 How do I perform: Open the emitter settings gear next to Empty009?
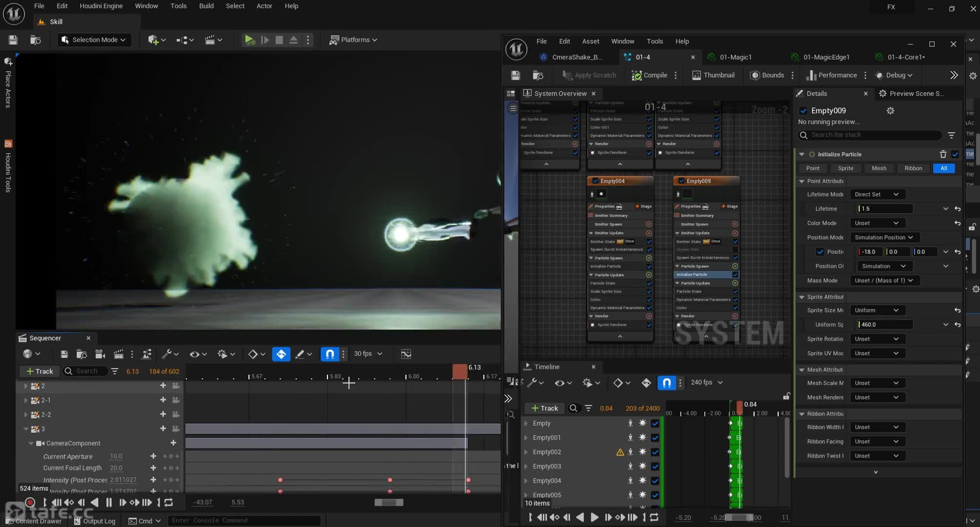[x=890, y=111]
